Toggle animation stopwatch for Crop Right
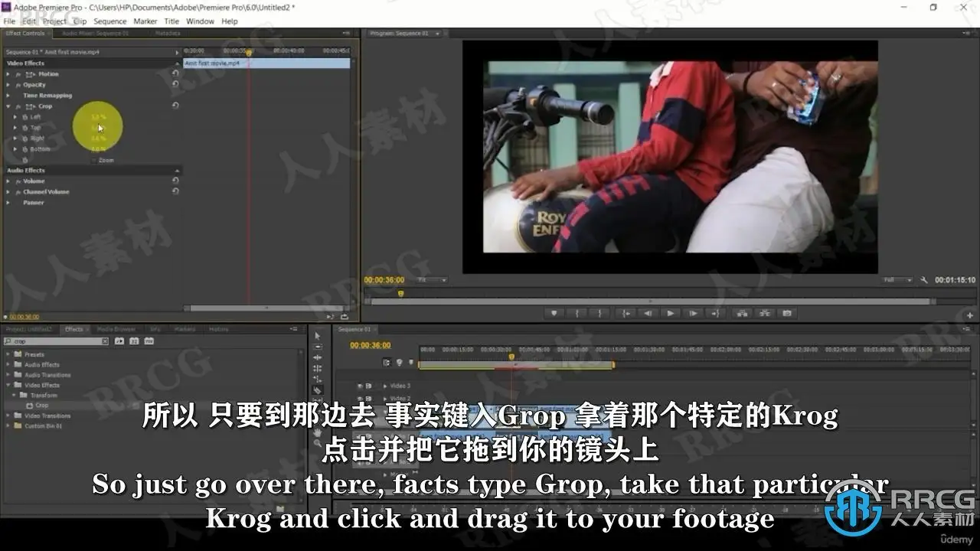 tap(24, 139)
